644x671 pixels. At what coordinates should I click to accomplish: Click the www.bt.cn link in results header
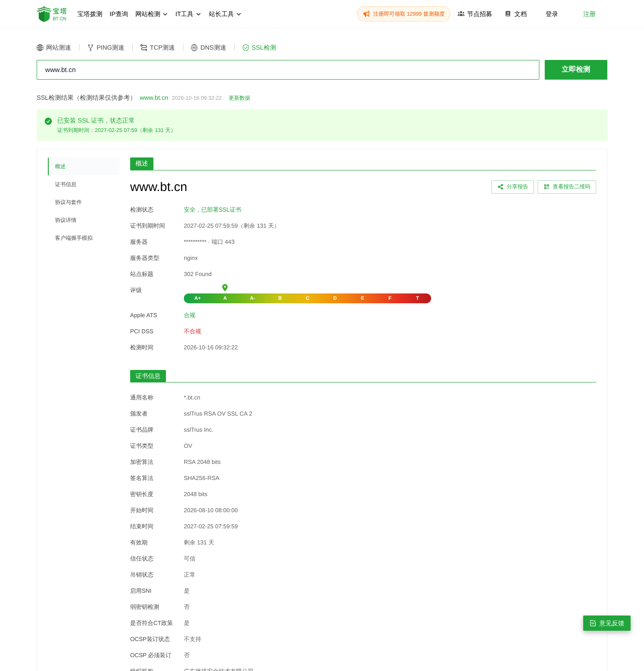pos(154,98)
